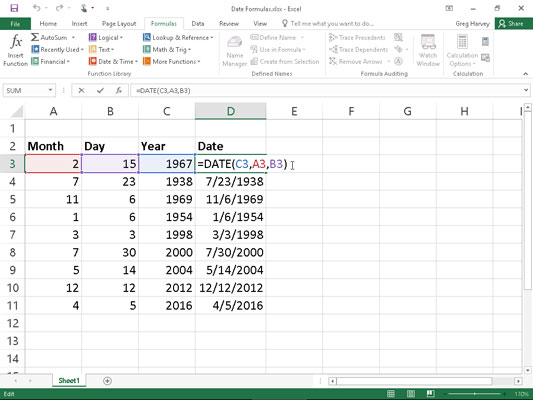Image resolution: width=533 pixels, height=400 pixels.
Task: Switch to the Insert tab
Action: point(79,23)
